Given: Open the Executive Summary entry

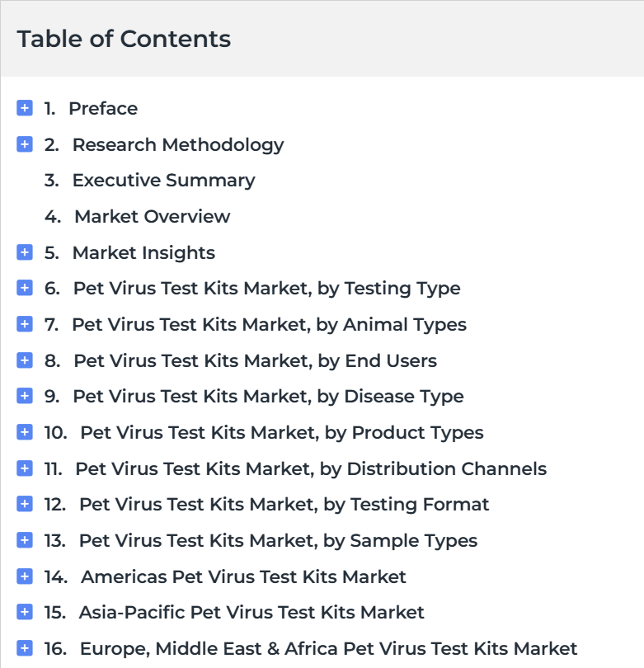Looking at the screenshot, I should 163,181.
